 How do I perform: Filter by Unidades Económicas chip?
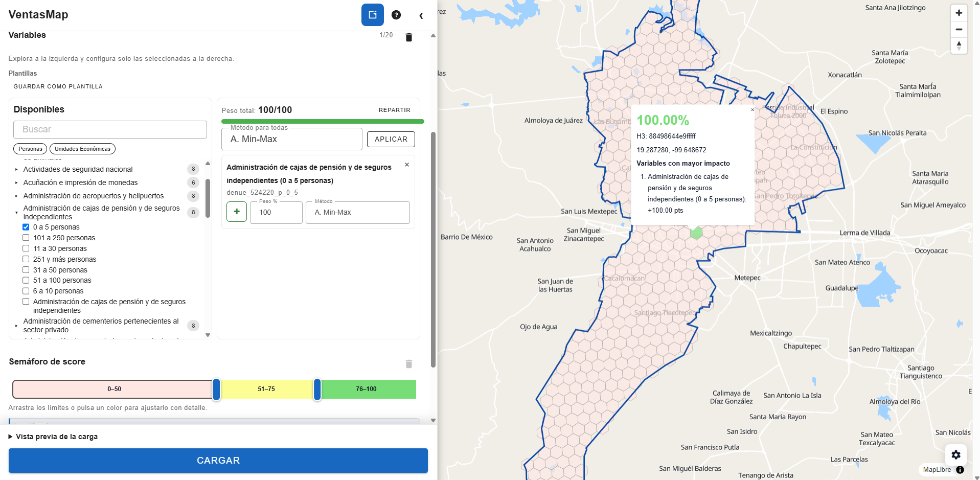tap(82, 149)
